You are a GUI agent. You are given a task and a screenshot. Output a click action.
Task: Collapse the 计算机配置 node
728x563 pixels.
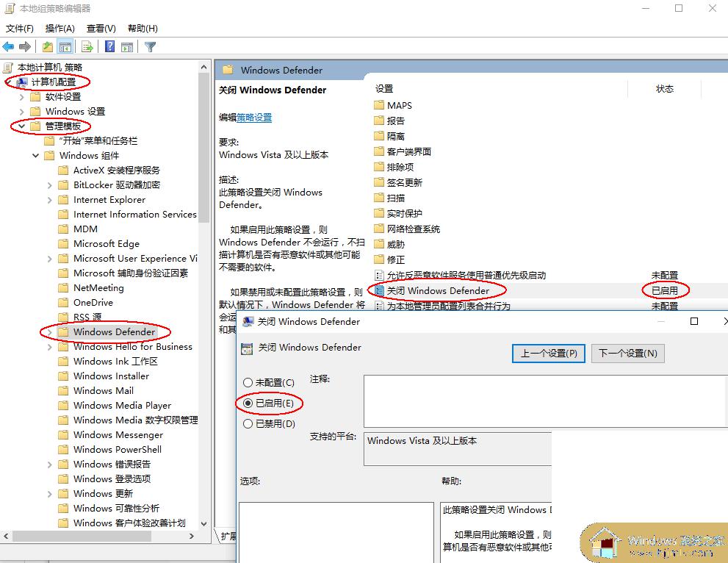8,82
